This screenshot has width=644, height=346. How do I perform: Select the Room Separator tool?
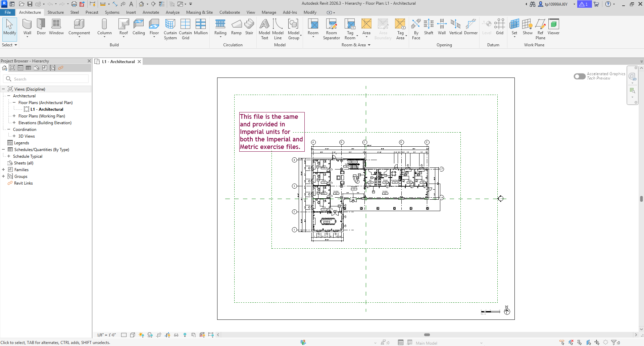(331, 29)
